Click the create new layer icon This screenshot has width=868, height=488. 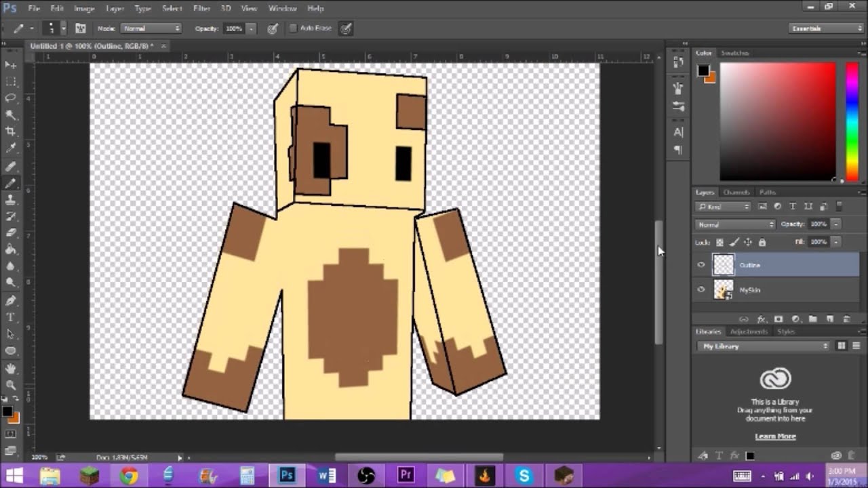pyautogui.click(x=829, y=319)
